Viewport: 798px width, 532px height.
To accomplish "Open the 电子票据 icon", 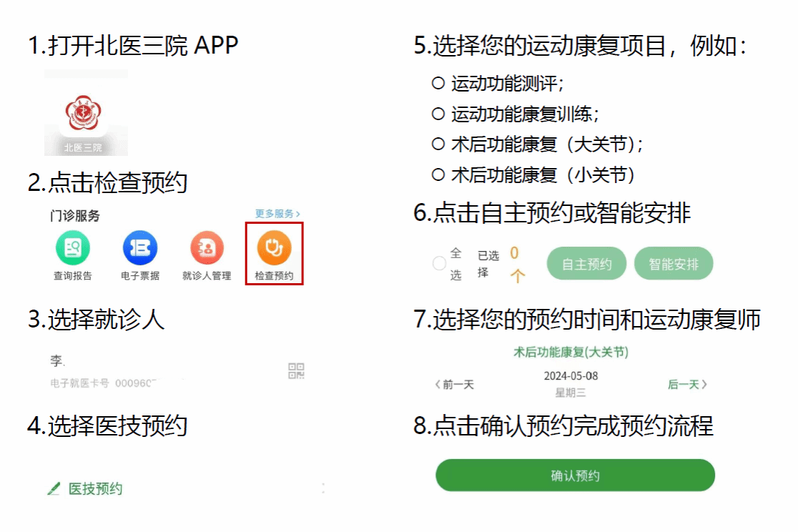I will 140,248.
